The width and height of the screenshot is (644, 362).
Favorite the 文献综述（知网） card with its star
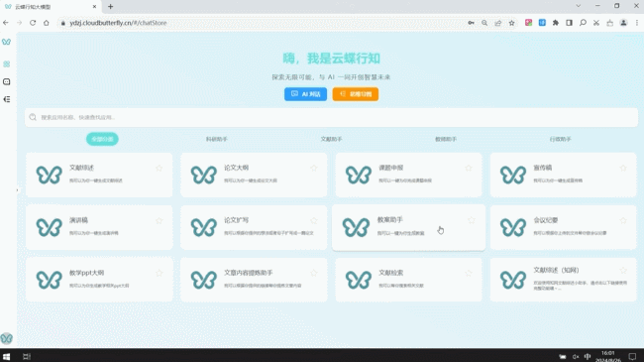click(x=623, y=271)
